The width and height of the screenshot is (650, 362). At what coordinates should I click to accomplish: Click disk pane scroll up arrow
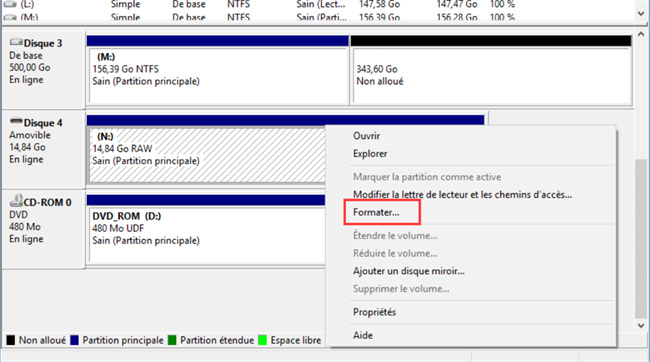coord(641,34)
